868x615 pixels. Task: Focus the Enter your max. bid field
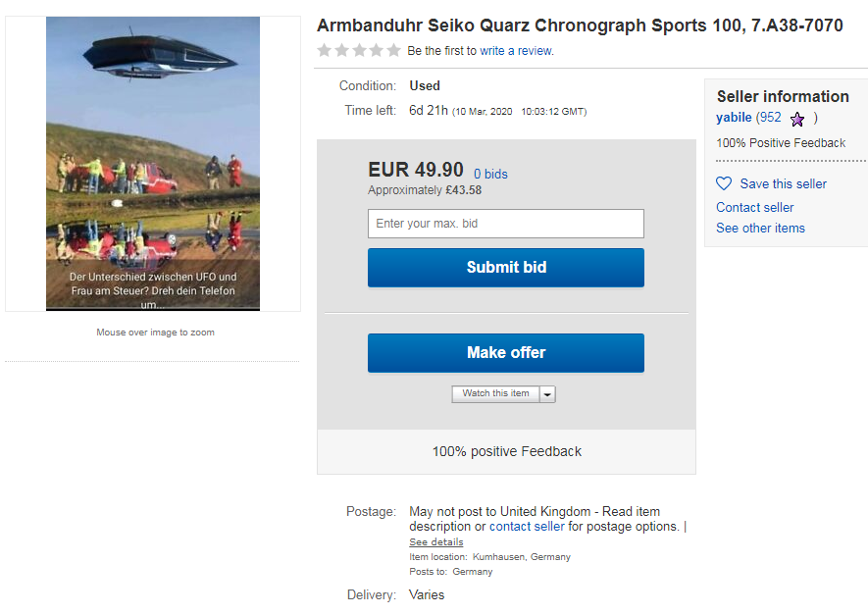[x=506, y=224]
